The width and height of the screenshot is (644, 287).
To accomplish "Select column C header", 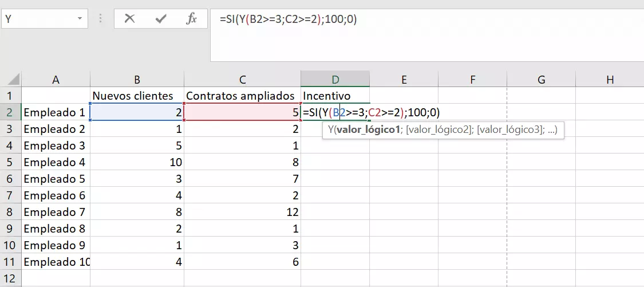I will [242, 80].
